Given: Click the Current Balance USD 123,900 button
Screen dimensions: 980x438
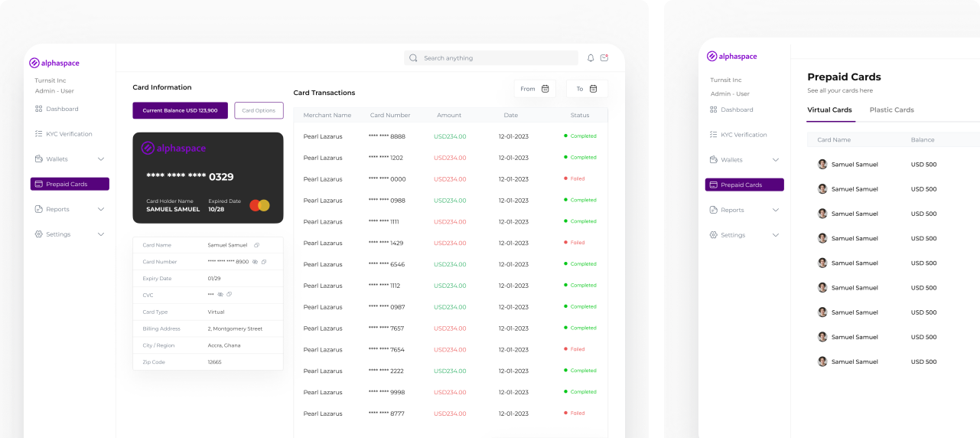Looking at the screenshot, I should coord(180,110).
